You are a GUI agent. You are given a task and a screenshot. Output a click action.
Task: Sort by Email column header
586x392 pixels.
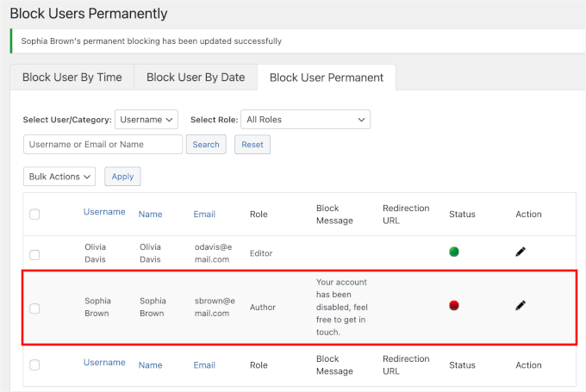click(204, 215)
